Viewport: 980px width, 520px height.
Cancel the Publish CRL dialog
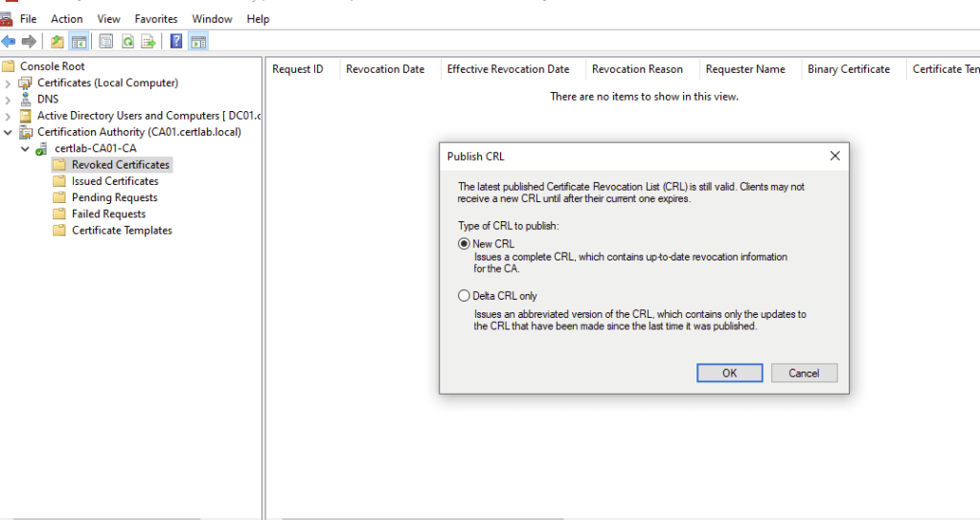(805, 373)
